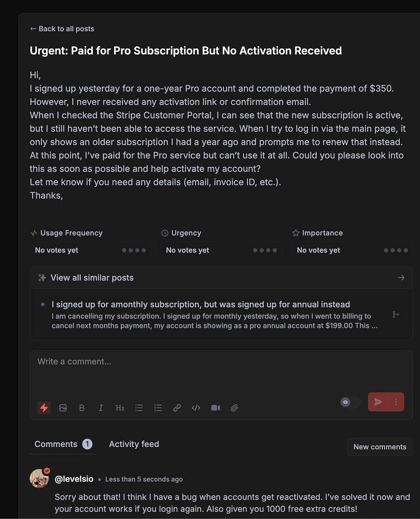420x519 pixels.
Task: Toggle the comment visibility eye switch
Action: pyautogui.click(x=350, y=402)
